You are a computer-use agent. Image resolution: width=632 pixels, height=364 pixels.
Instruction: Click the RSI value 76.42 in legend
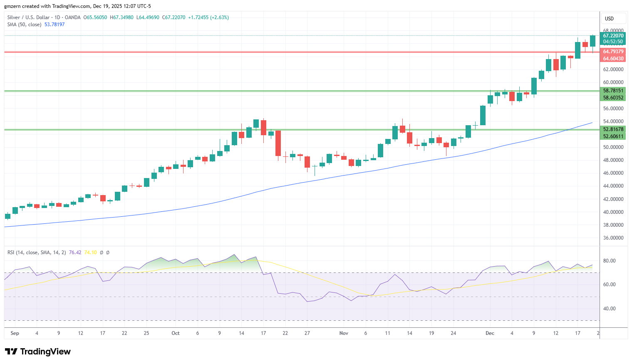(75, 253)
